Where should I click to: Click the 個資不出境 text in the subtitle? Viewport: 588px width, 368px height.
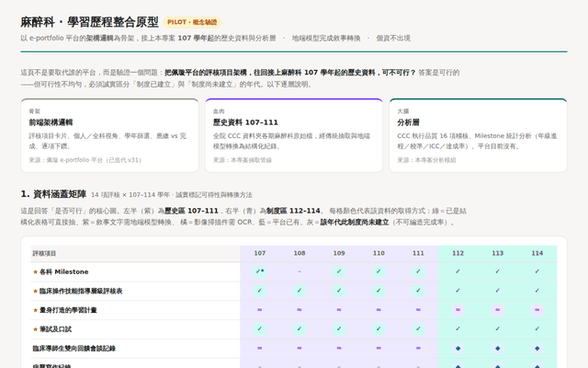coord(393,38)
